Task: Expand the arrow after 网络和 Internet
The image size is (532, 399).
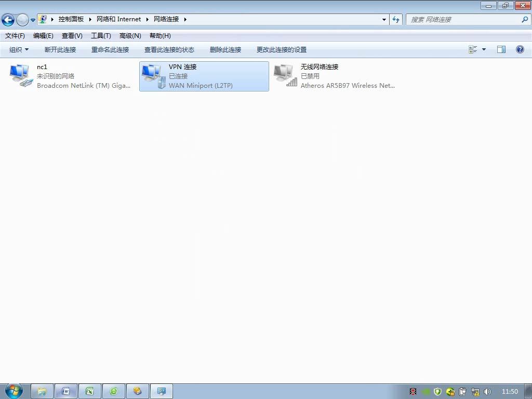Action: coord(147,19)
